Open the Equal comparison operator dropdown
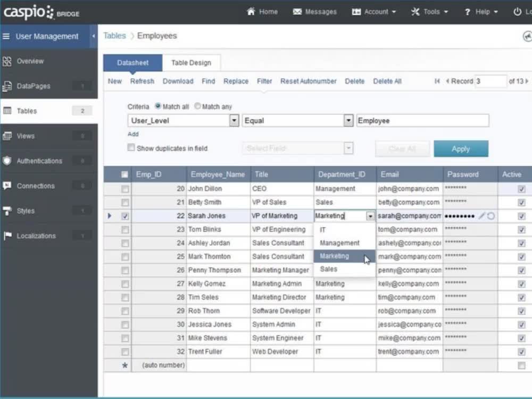 [348, 120]
